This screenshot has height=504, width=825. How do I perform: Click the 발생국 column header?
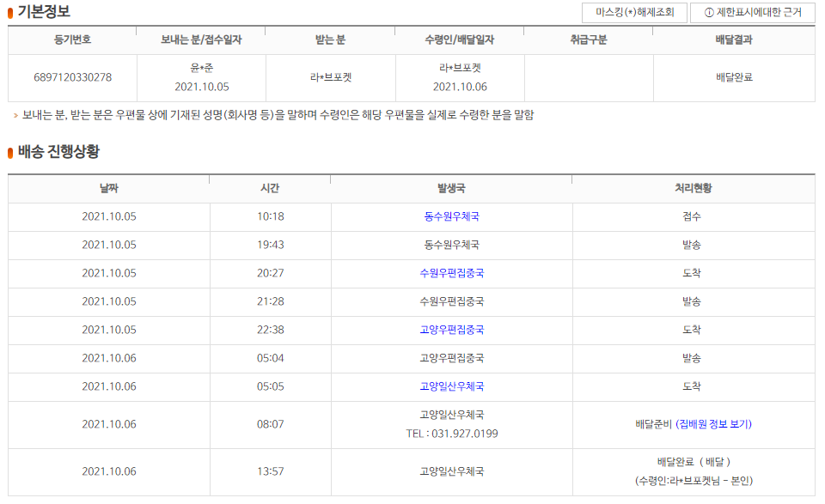(451, 188)
